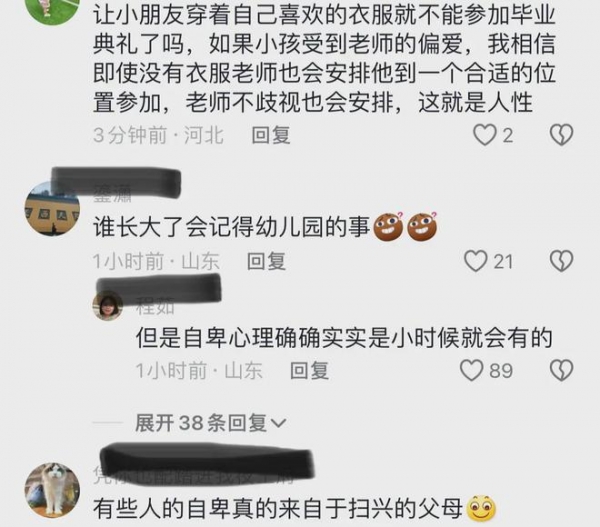Tap the long comment ending 这就是人性

[x=324, y=59]
